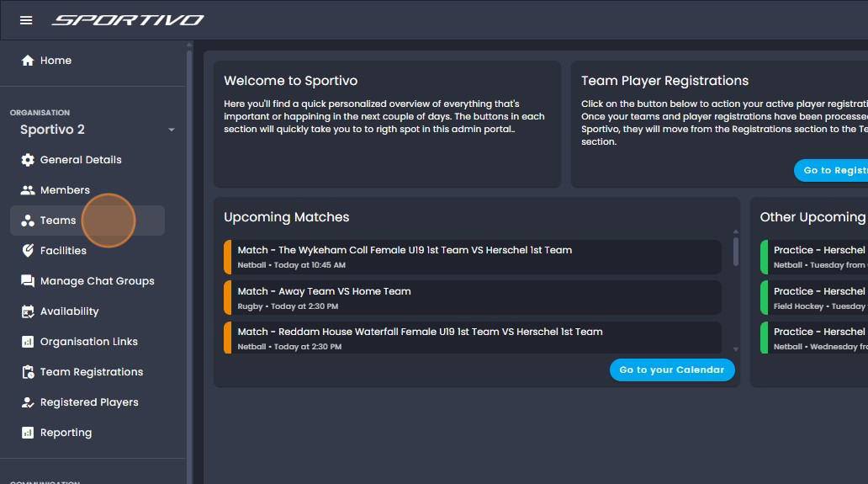Open Away Team VS Home Team match
This screenshot has width=868, height=484.
pyautogui.click(x=472, y=298)
